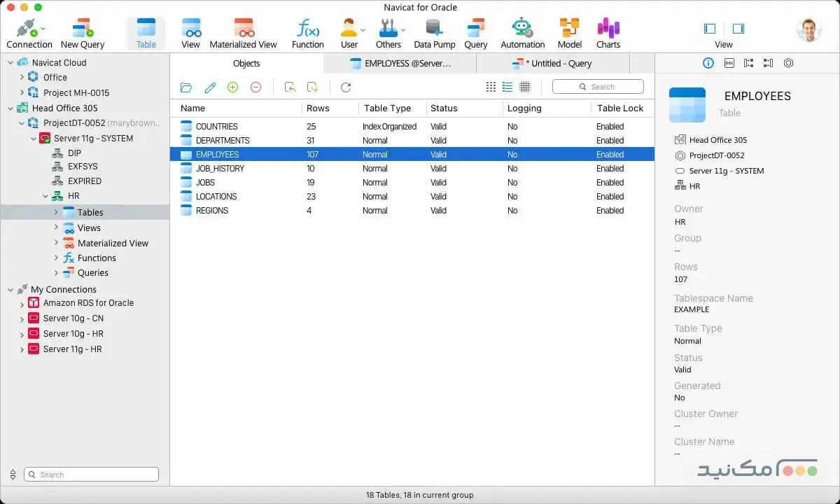
Task: Click the DDL icon in the info pane
Action: tap(728, 63)
